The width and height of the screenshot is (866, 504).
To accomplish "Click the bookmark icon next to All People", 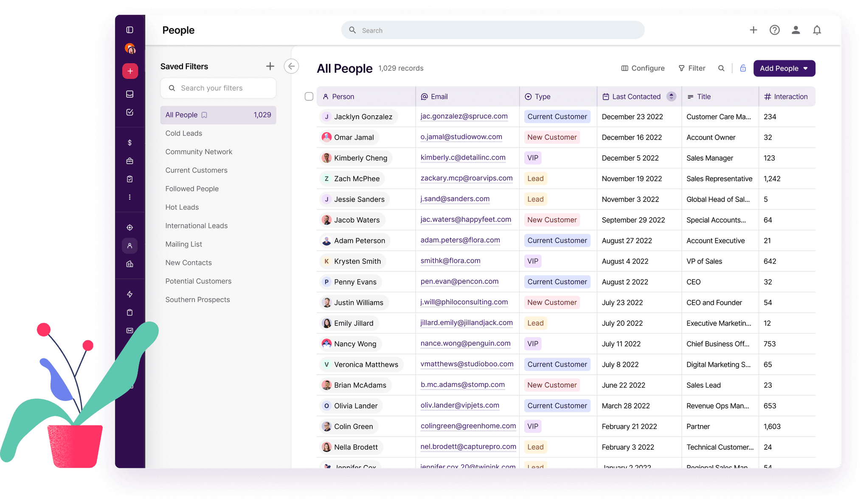I will pos(204,115).
